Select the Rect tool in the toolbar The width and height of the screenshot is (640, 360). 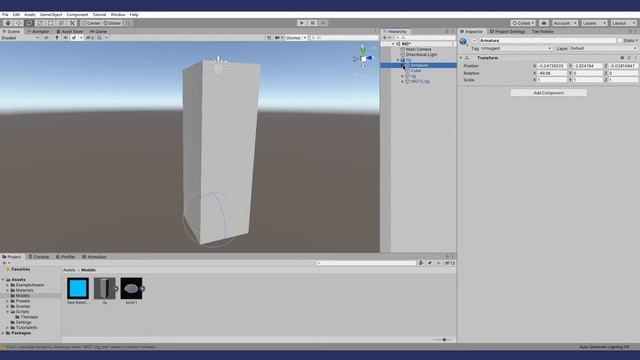click(51, 23)
